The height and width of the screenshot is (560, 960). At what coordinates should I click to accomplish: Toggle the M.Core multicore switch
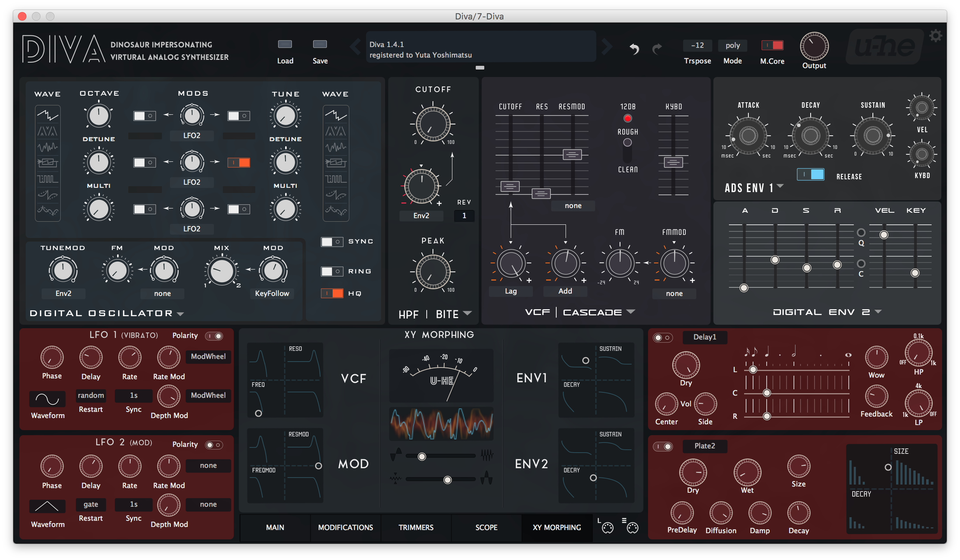point(772,45)
